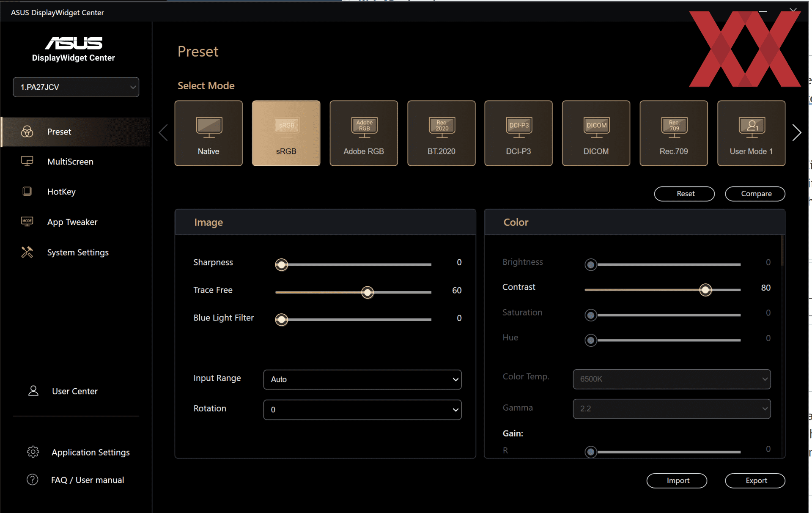Click the Hue slider handle
Screen dimensions: 812x513
coord(591,340)
